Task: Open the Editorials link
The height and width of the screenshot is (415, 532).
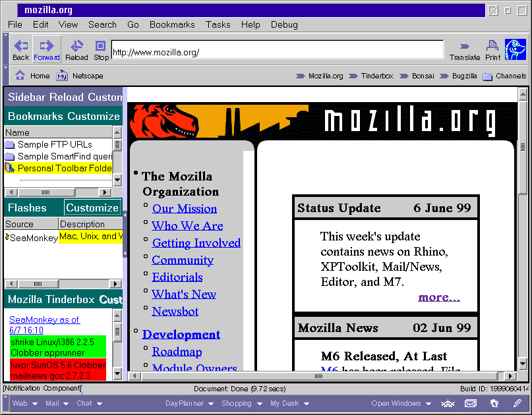Action: (x=177, y=277)
